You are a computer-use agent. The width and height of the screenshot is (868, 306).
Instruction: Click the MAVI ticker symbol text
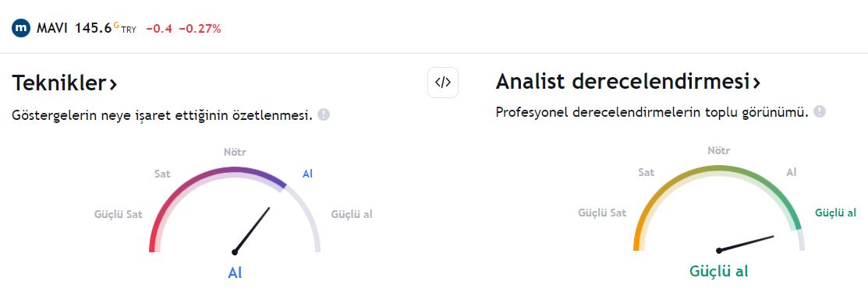[x=52, y=28]
